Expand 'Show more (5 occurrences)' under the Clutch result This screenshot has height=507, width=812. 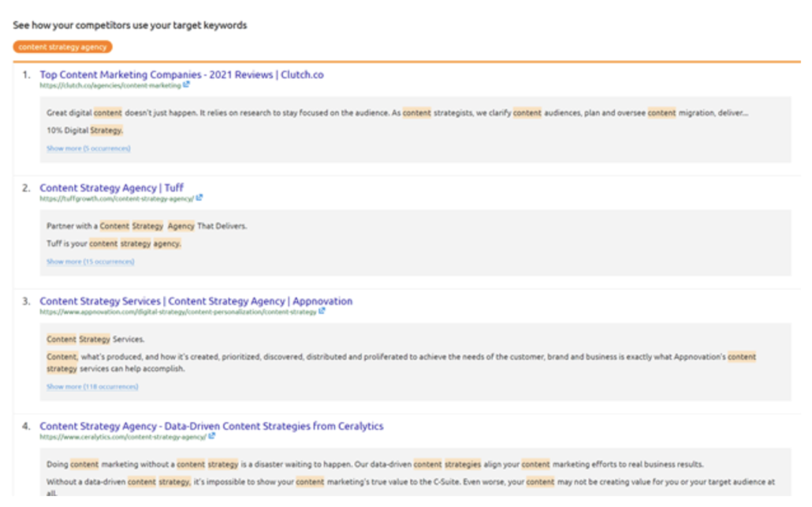[x=89, y=147]
